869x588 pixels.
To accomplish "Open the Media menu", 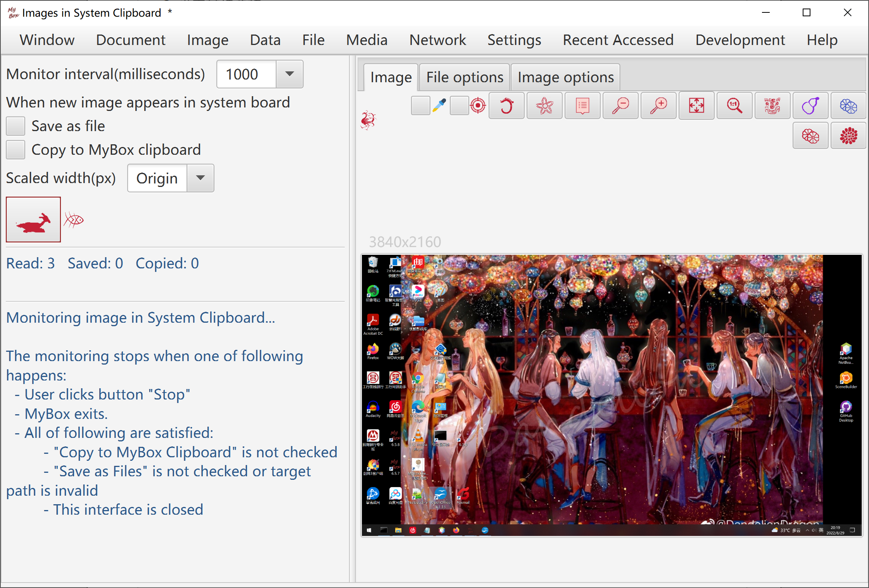I will [x=367, y=40].
